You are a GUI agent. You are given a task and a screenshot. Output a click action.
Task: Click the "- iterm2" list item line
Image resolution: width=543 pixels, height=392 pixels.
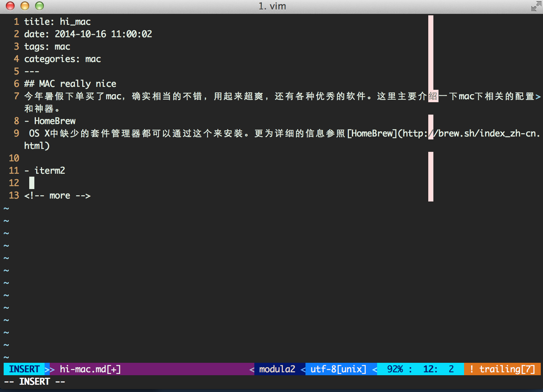[45, 171]
